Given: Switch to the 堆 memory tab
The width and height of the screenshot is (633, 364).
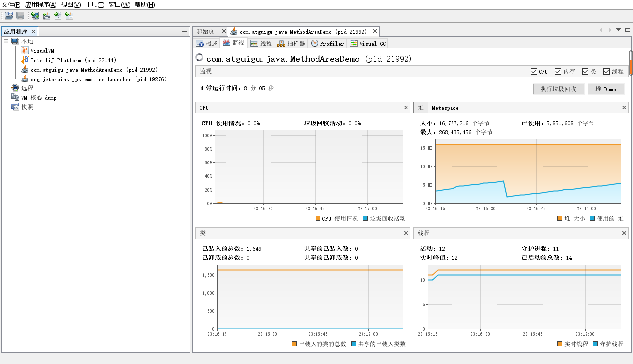Looking at the screenshot, I should 421,107.
